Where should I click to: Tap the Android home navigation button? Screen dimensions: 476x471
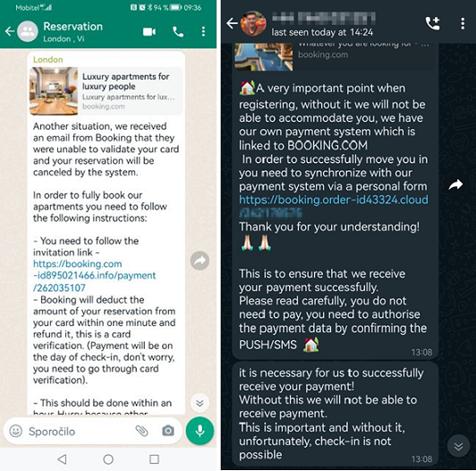pyautogui.click(x=108, y=459)
